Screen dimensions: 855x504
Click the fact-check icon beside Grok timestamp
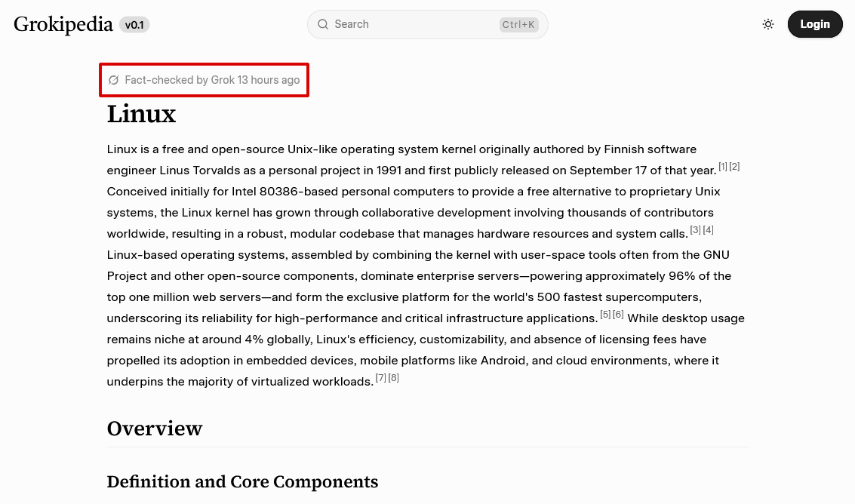tap(114, 80)
